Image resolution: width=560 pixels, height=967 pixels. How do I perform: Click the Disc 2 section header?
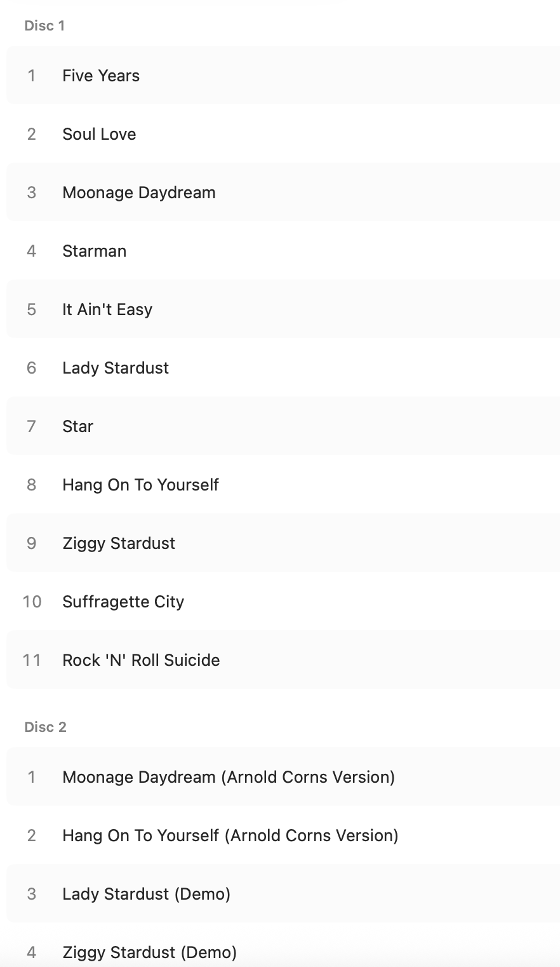click(x=45, y=727)
